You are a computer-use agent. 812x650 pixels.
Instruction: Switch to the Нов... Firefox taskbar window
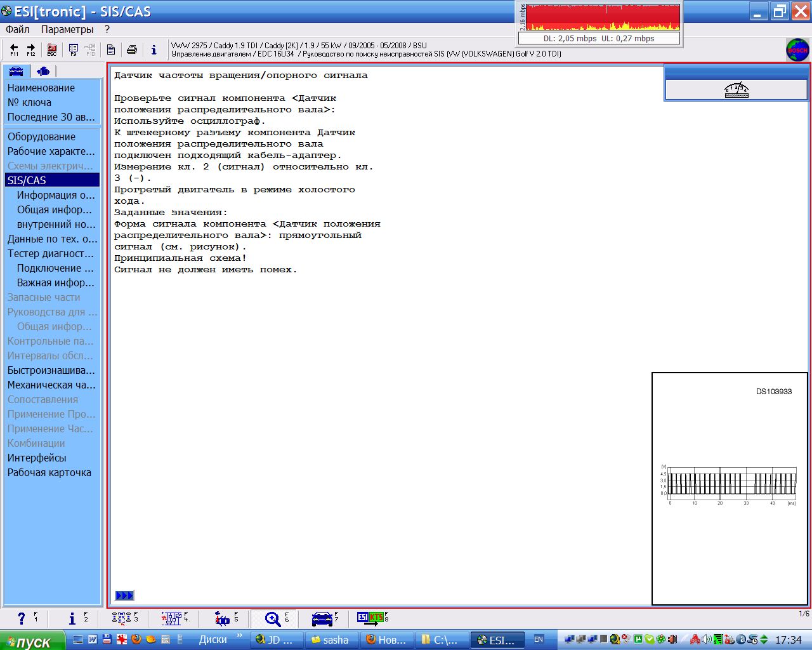[388, 640]
